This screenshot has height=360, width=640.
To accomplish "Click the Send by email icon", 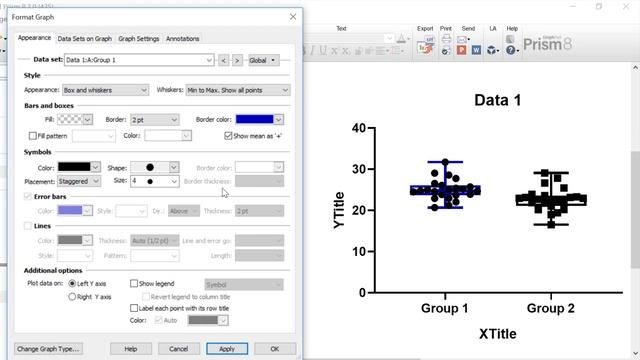I will 462,39.
